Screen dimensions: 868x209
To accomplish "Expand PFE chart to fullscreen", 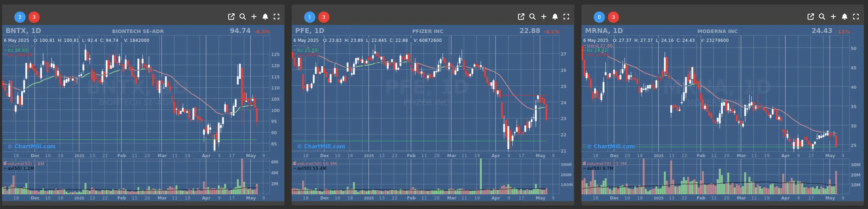I will [566, 16].
